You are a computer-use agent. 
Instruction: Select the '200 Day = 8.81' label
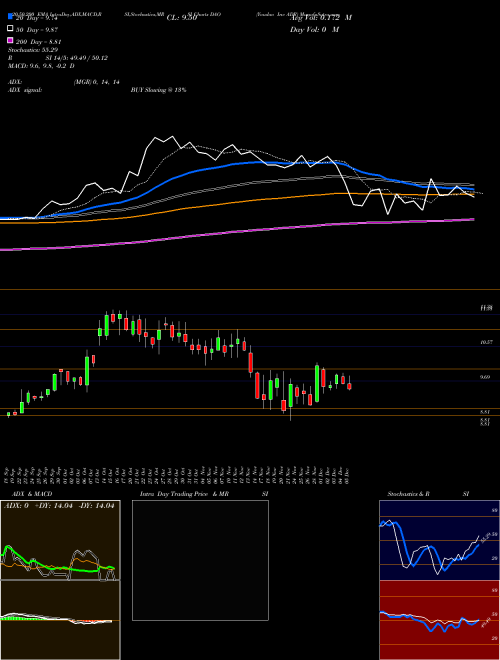[x=38, y=41]
